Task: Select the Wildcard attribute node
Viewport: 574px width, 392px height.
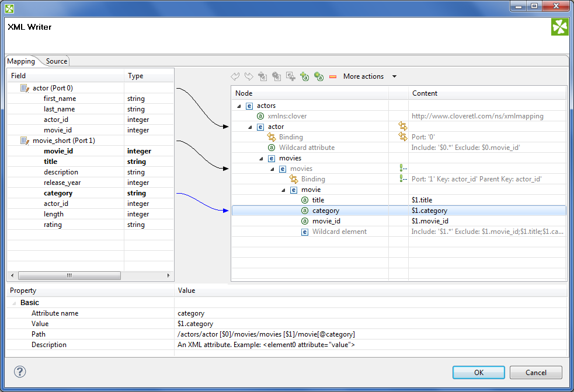Action: (307, 148)
